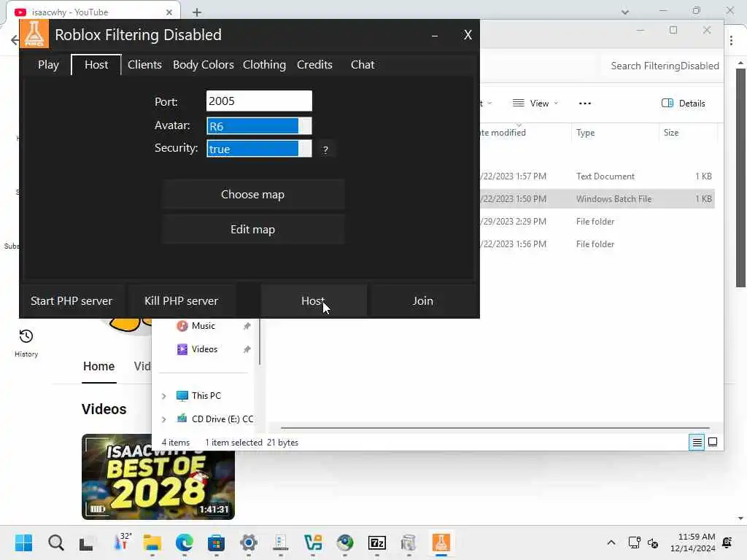This screenshot has height=560, width=747.
Task: Open the Best of 2028 video thumbnail
Action: pyautogui.click(x=158, y=477)
